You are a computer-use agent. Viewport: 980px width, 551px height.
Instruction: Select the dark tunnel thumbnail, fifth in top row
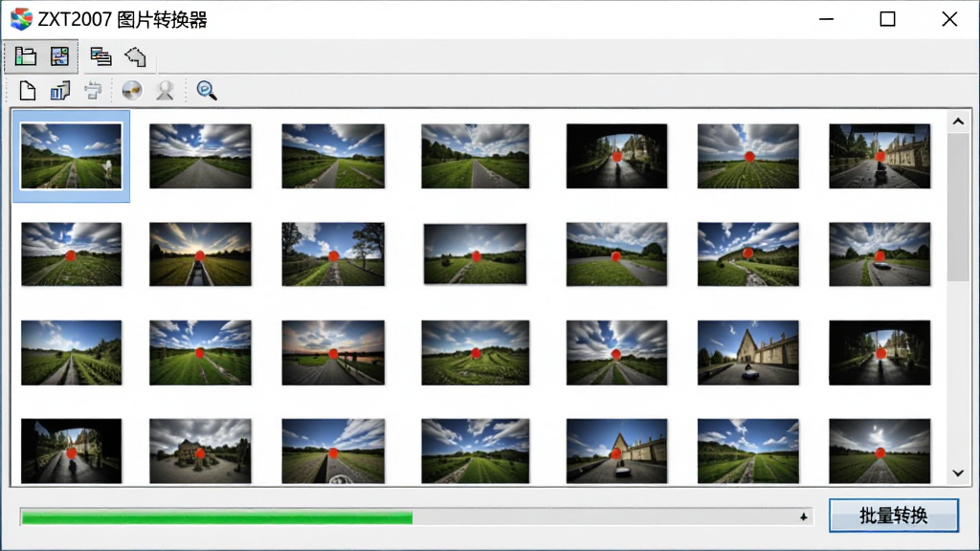[x=617, y=156]
